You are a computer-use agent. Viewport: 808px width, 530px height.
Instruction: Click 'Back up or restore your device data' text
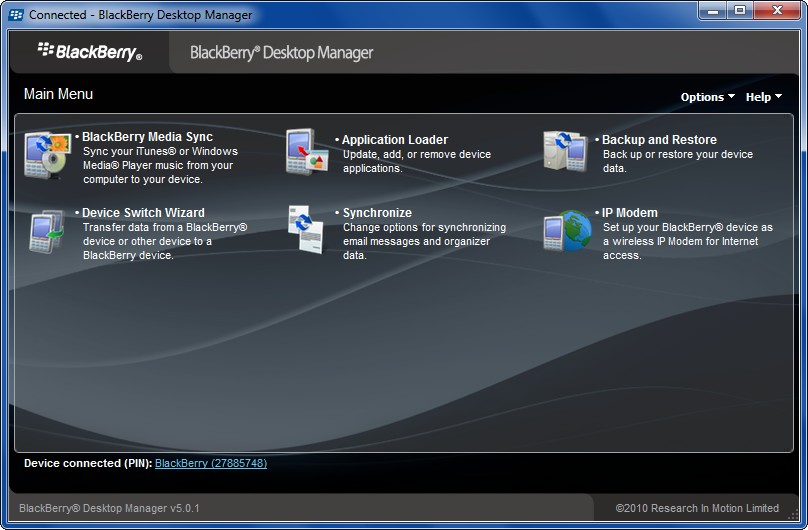click(x=678, y=161)
